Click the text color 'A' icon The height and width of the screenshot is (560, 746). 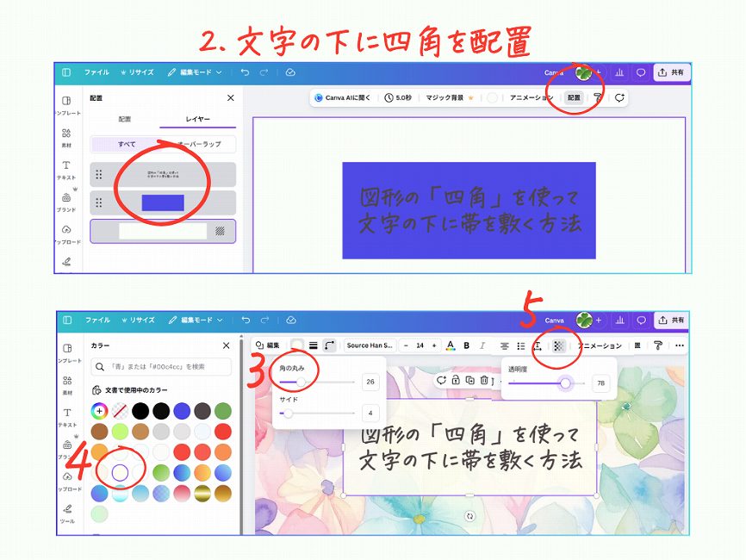pos(450,345)
